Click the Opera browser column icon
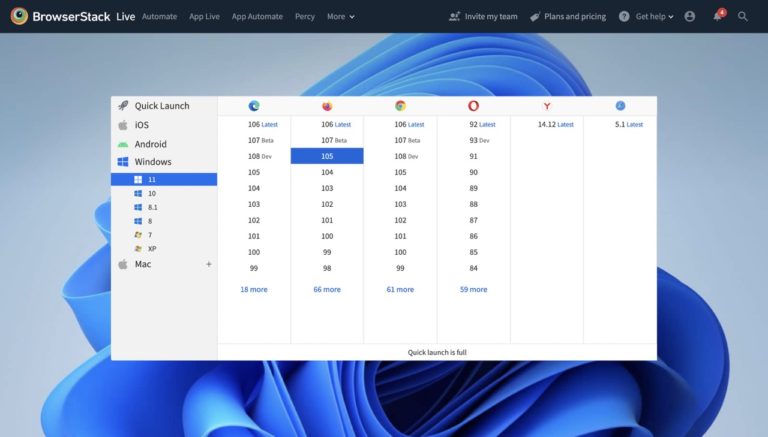The image size is (768, 437). 473,106
